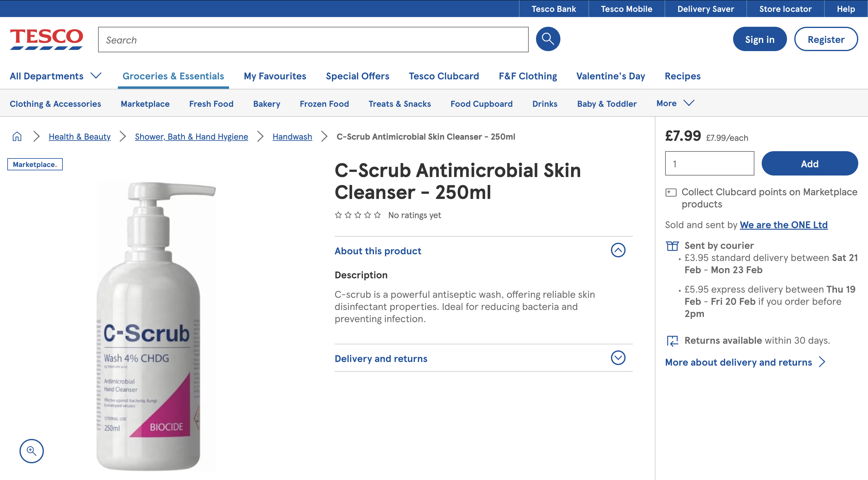Open the All Departments dropdown
This screenshot has width=868, height=480.
[x=56, y=76]
